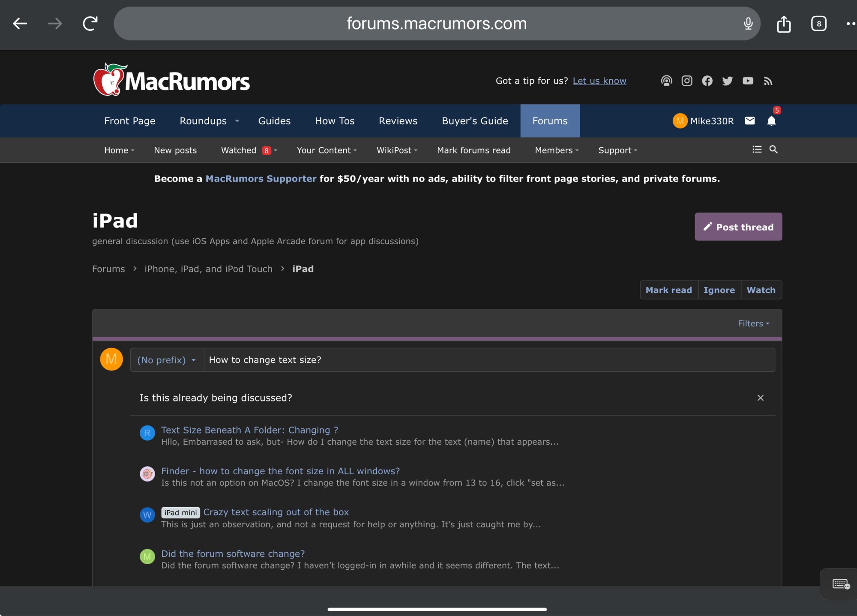This screenshot has height=616, width=857.
Task: Open notifications bell icon
Action: point(771,121)
